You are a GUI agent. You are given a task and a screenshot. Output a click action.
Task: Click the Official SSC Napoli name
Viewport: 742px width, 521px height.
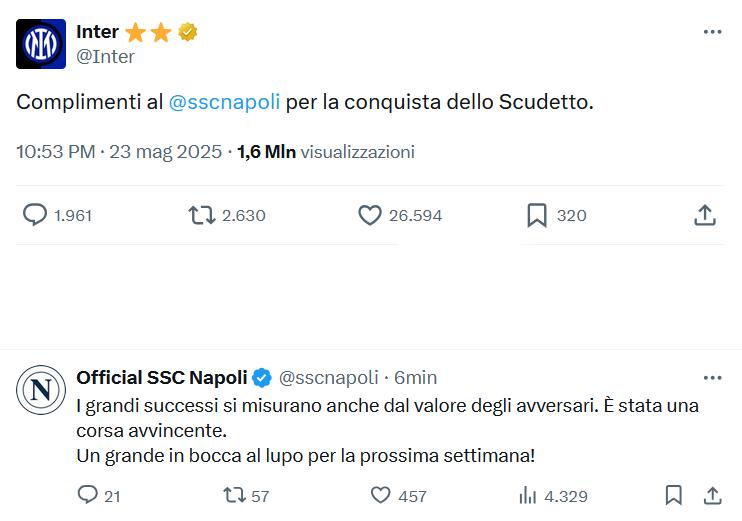click(x=162, y=378)
